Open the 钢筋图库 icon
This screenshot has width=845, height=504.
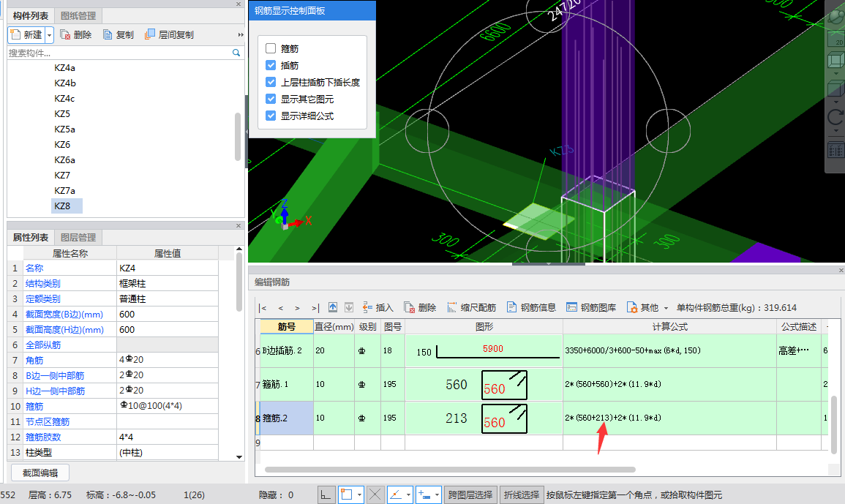(x=572, y=307)
